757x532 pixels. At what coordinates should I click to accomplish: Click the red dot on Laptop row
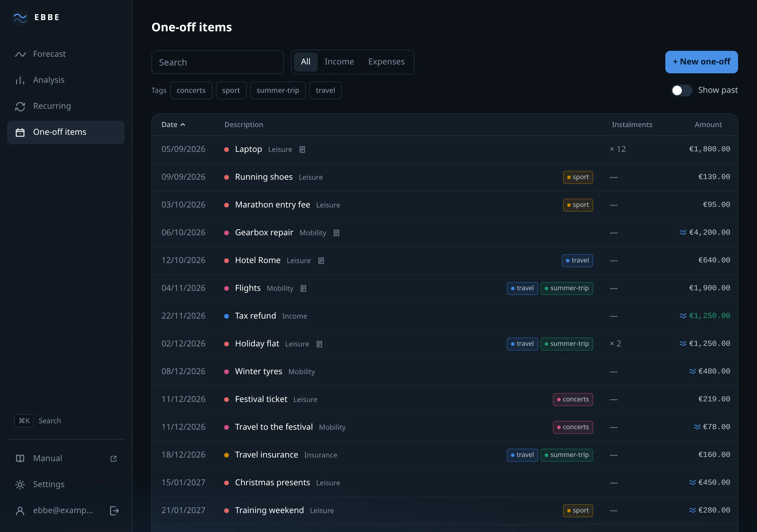227,150
